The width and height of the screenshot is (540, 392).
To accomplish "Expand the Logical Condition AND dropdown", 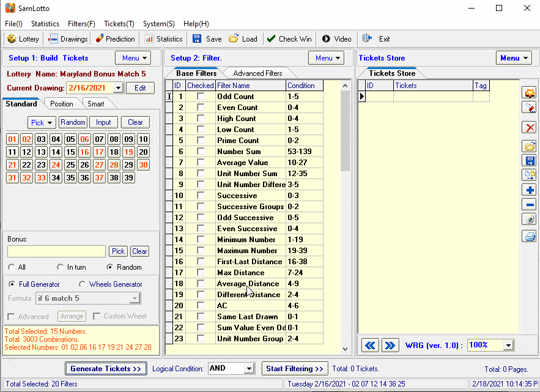I will pyautogui.click(x=249, y=369).
